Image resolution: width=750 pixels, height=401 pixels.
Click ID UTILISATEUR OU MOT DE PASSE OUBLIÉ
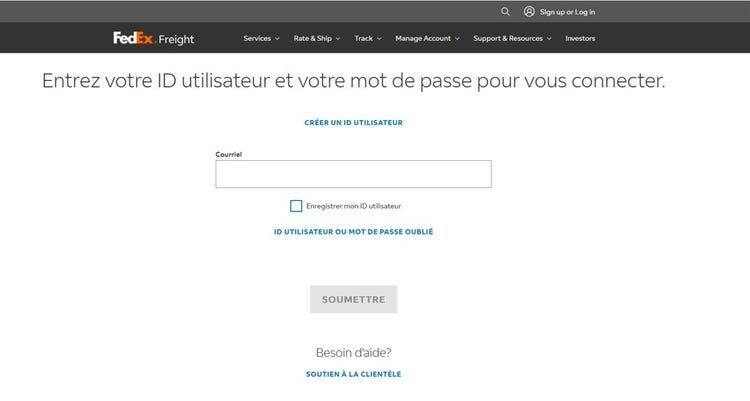(x=353, y=232)
